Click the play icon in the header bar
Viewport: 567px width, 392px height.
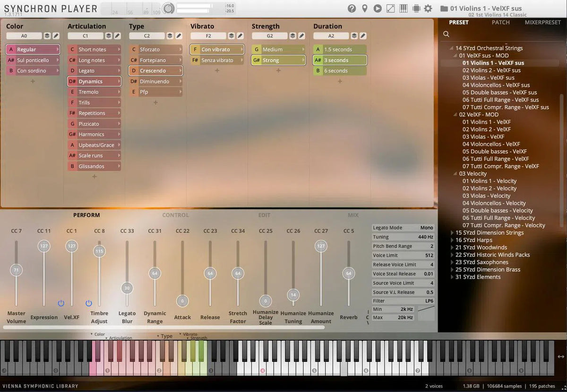[x=377, y=9]
